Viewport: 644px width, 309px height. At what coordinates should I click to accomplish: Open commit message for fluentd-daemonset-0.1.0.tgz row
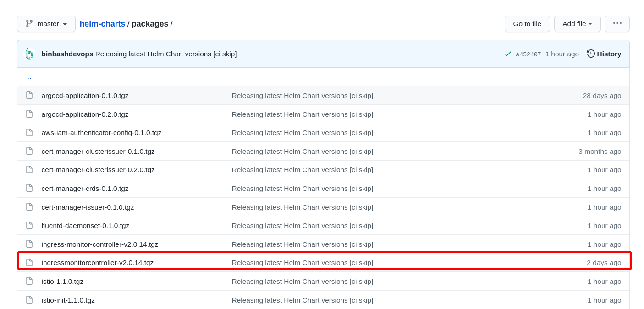pyautogui.click(x=303, y=226)
